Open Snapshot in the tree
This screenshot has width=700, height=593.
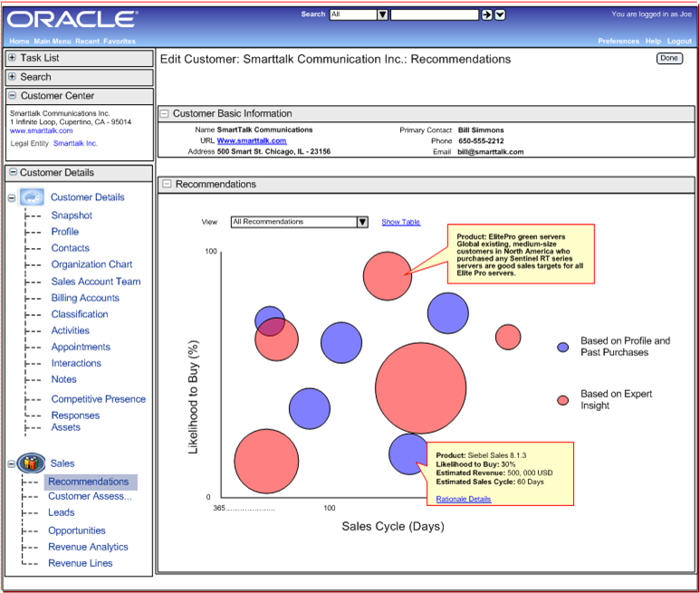72,215
